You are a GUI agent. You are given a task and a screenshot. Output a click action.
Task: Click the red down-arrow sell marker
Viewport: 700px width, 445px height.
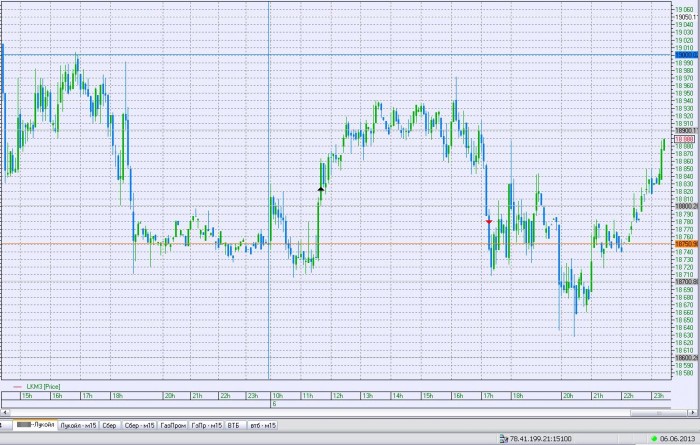pyautogui.click(x=489, y=221)
